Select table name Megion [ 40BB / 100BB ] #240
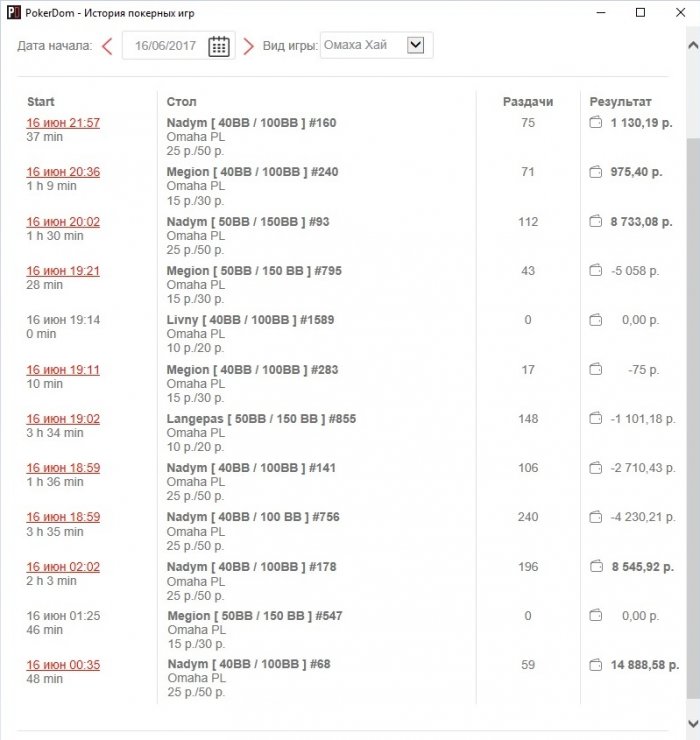This screenshot has width=700, height=740. pos(252,172)
